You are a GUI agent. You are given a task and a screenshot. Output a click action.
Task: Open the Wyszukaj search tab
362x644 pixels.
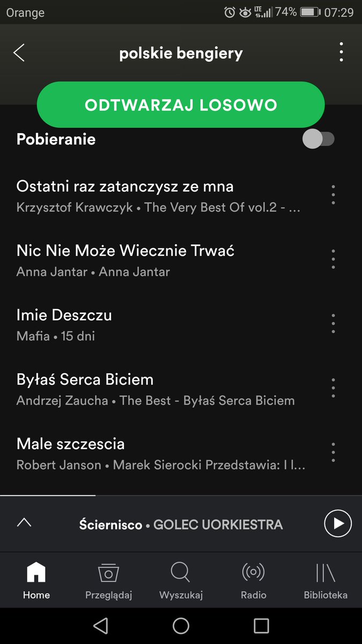[x=181, y=580]
